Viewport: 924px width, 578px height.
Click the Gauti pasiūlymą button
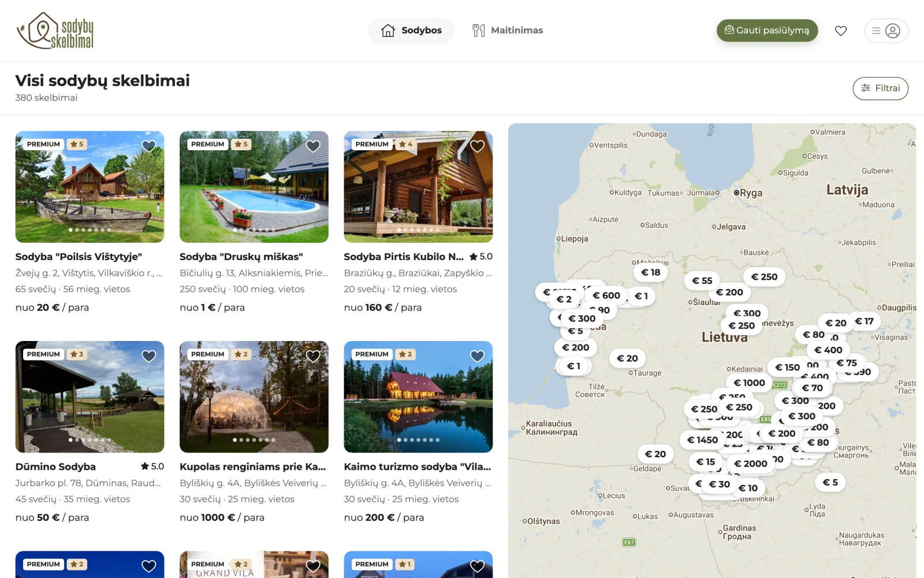coord(767,31)
